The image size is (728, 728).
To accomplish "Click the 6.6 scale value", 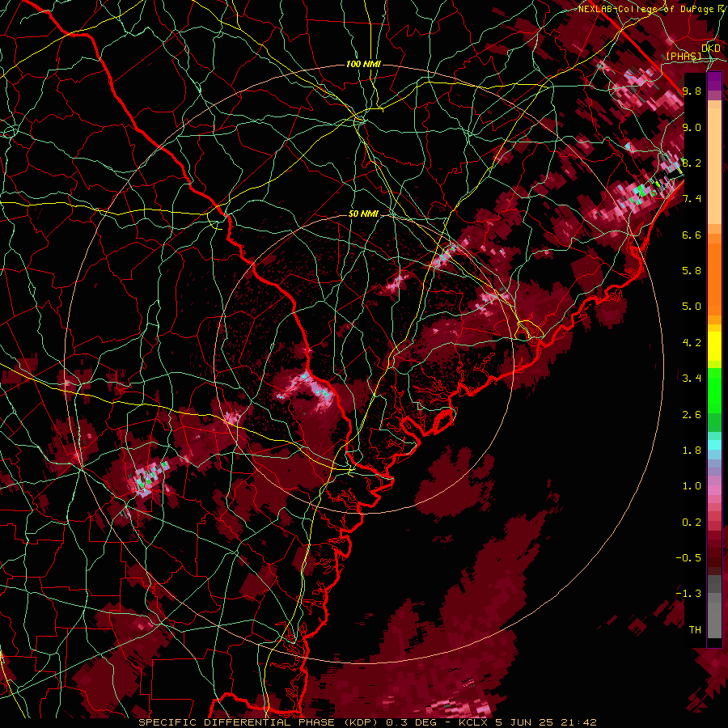I will coord(692,235).
